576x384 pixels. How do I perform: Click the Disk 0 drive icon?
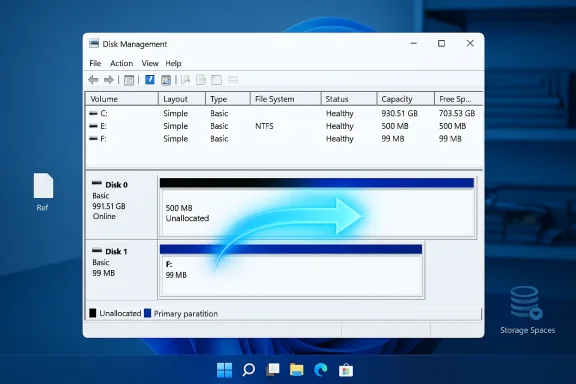click(x=97, y=183)
